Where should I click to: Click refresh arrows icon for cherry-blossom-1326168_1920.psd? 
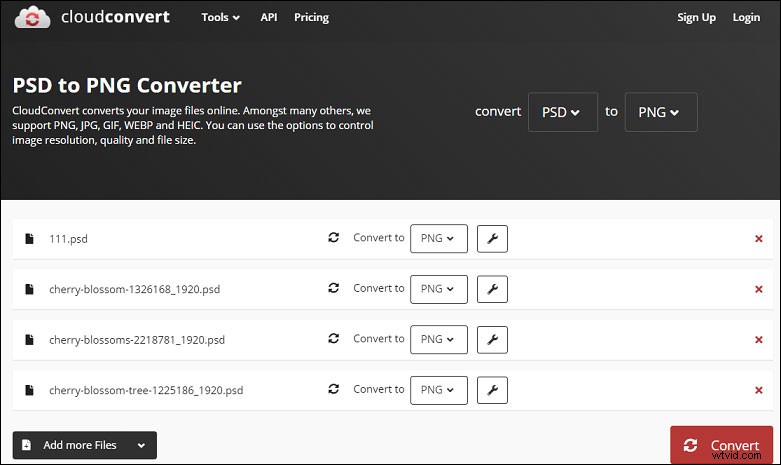[334, 288]
